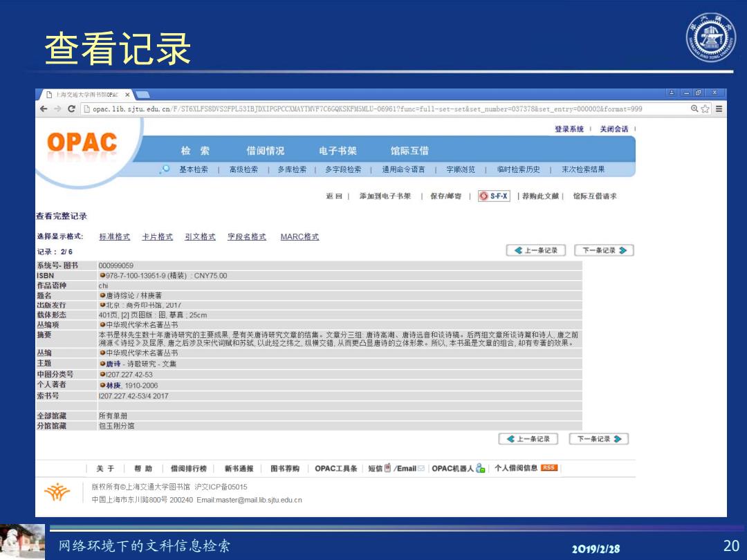Image resolution: width=747 pixels, height=560 pixels.
Task: Click footer 图书荐购 link
Action: pyautogui.click(x=285, y=469)
